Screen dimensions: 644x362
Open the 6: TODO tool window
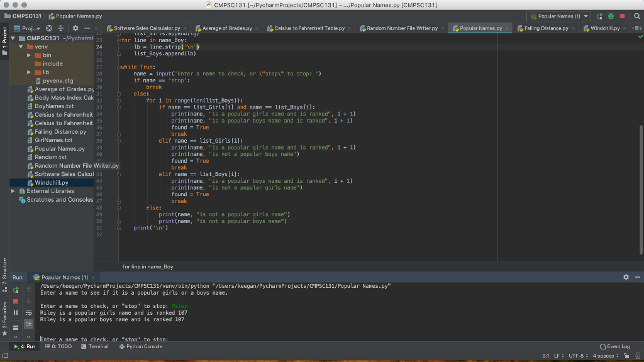point(58,347)
